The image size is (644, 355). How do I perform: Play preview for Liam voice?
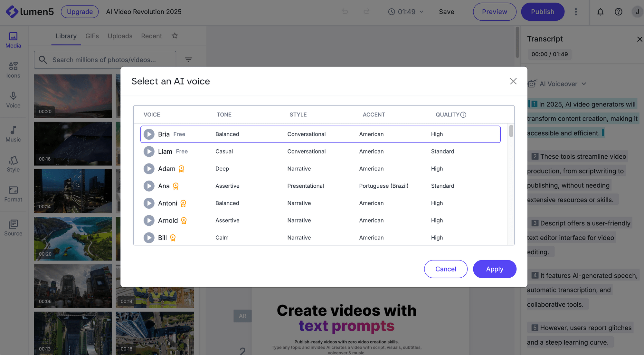149,151
